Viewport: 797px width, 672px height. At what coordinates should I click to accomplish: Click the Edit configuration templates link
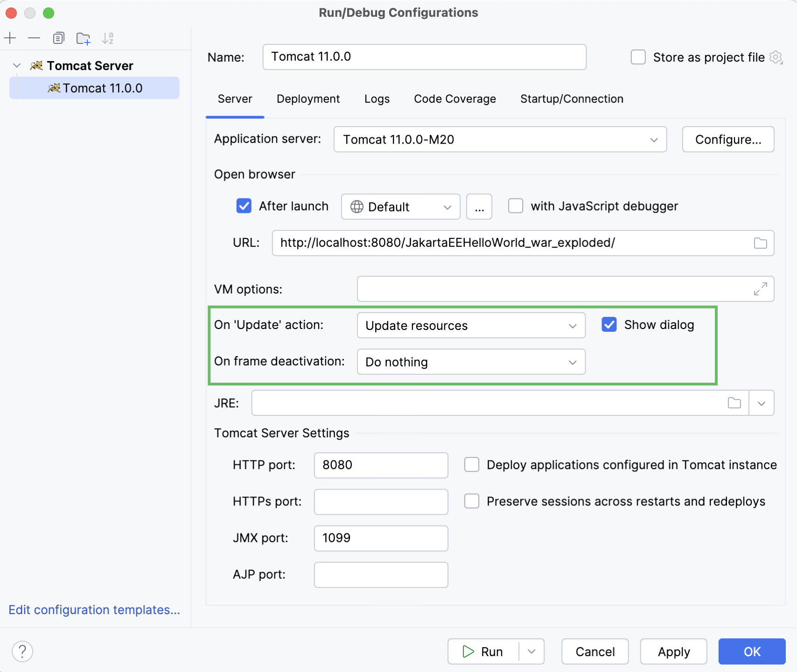(93, 610)
